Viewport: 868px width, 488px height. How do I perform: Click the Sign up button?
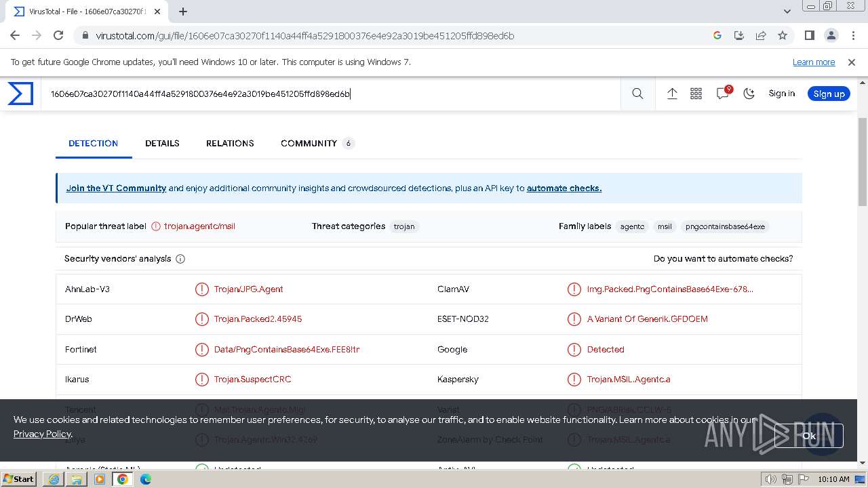click(829, 94)
